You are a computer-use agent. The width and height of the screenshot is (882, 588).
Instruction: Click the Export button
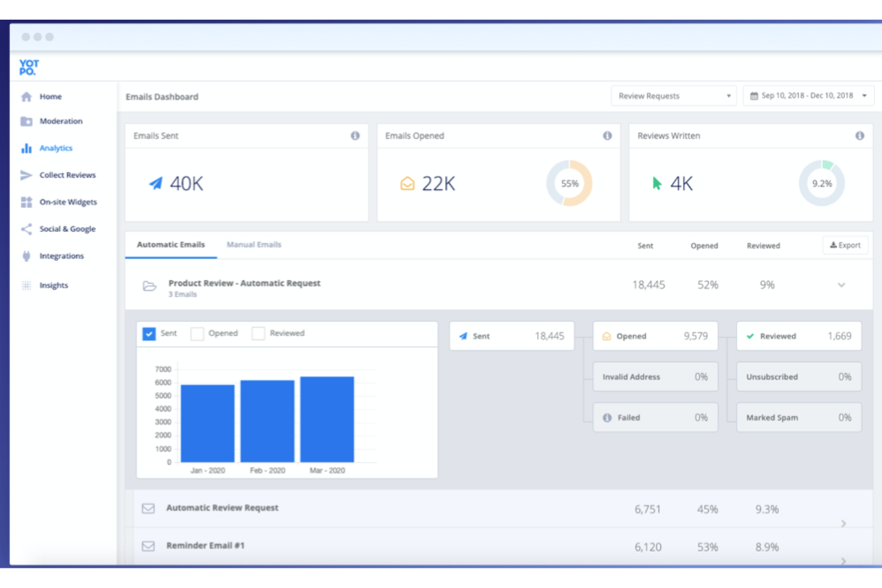click(845, 245)
